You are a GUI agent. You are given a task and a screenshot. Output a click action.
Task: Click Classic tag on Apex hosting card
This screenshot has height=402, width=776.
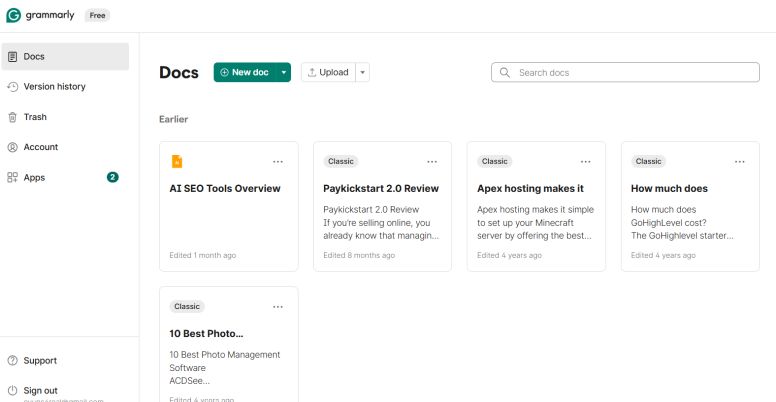(x=494, y=161)
